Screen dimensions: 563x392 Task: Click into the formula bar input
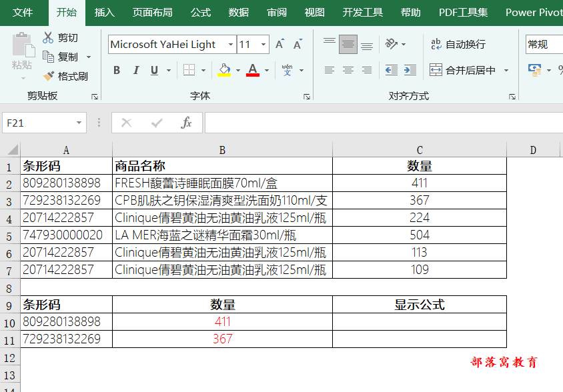[384, 123]
